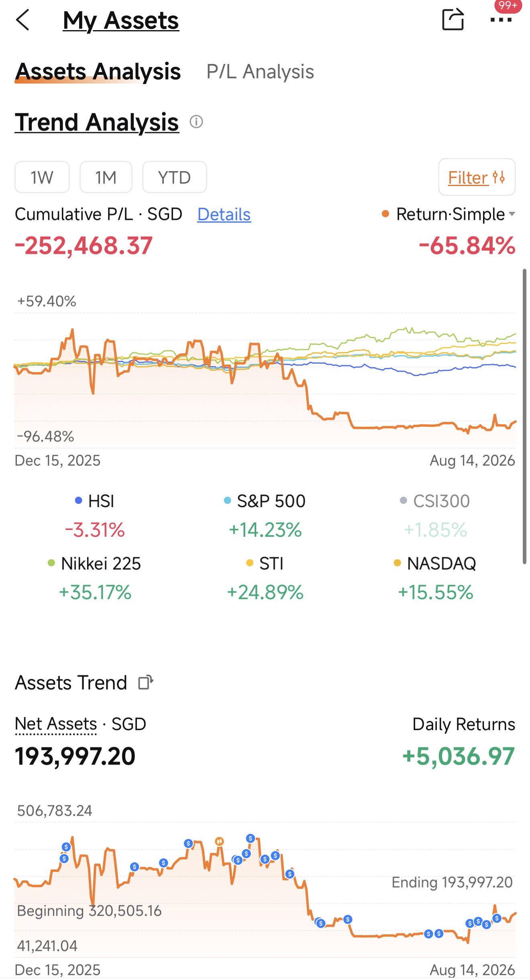Switch to P/L Analysis tab
This screenshot has width=530, height=980.
pos(260,72)
